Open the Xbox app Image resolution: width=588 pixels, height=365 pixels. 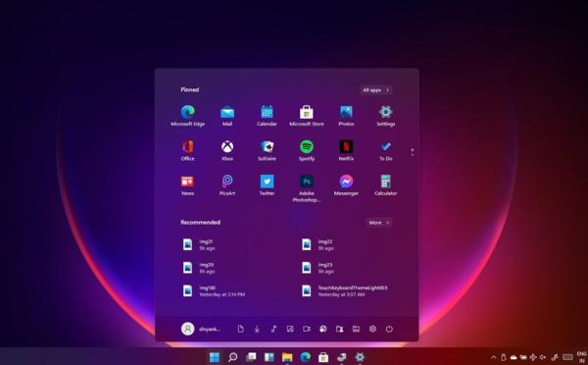tap(227, 150)
